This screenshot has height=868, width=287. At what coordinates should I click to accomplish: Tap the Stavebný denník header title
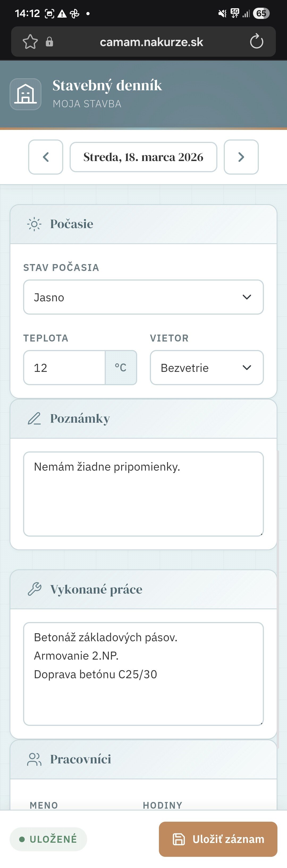[x=107, y=86]
